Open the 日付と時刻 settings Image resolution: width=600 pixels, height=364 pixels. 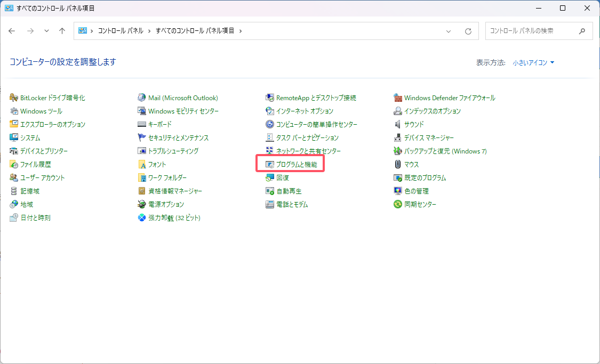pyautogui.click(x=35, y=217)
